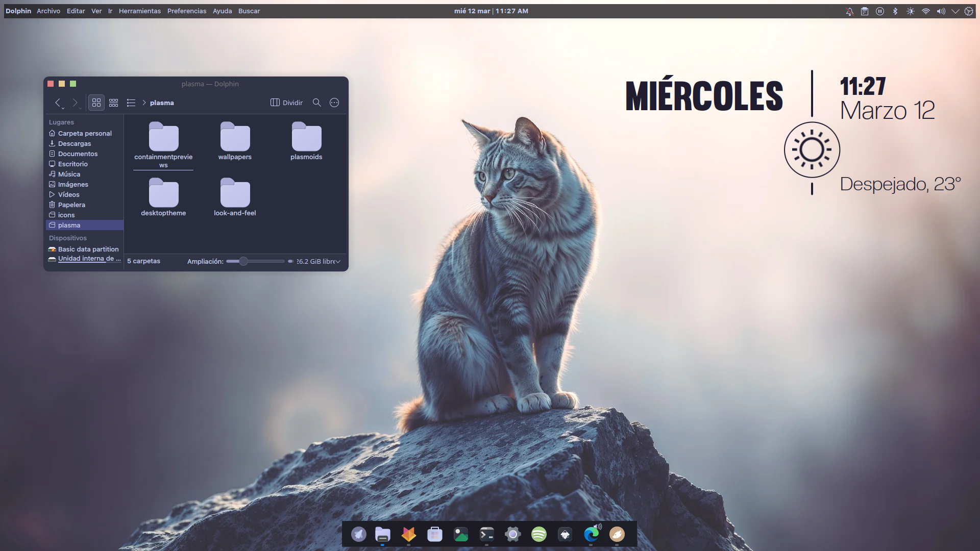Select the look-and-feel folder

pos(235,197)
